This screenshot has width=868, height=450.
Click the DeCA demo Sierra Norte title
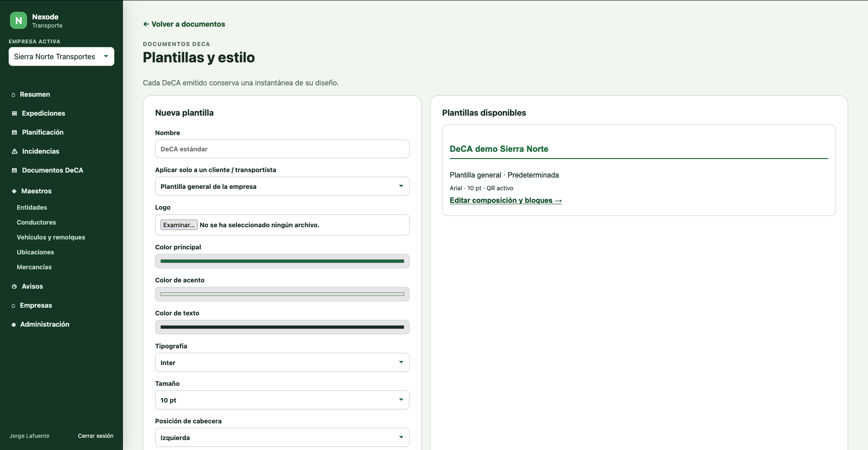click(x=499, y=149)
